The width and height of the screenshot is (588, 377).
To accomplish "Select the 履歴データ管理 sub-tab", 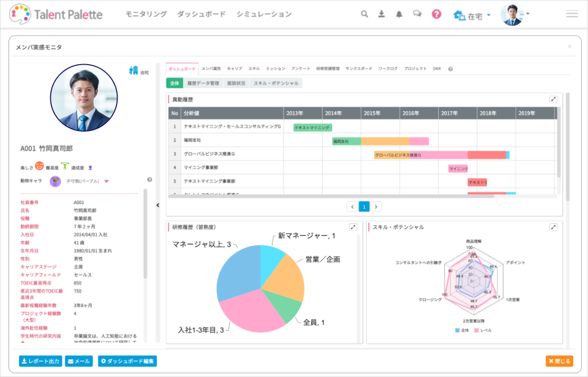I will (203, 83).
